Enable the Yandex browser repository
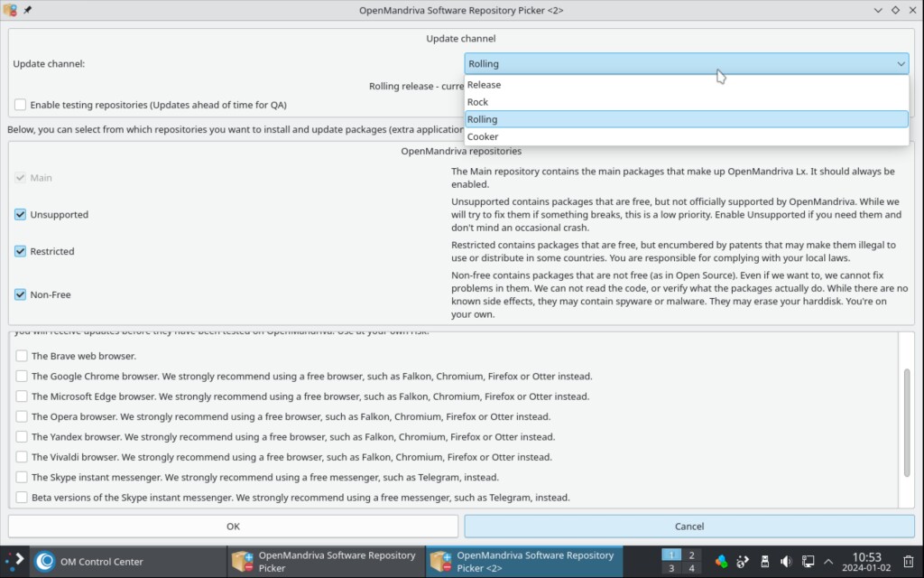The image size is (924, 578). point(22,436)
